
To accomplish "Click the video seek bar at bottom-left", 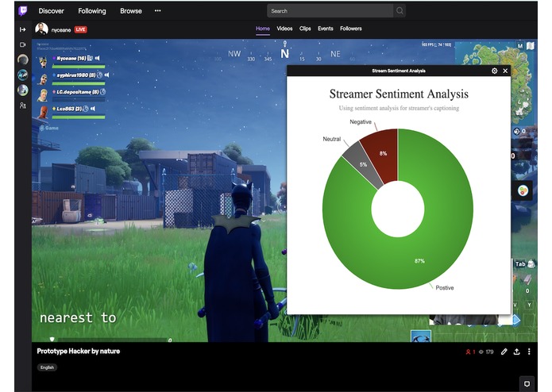I will tap(113, 340).
